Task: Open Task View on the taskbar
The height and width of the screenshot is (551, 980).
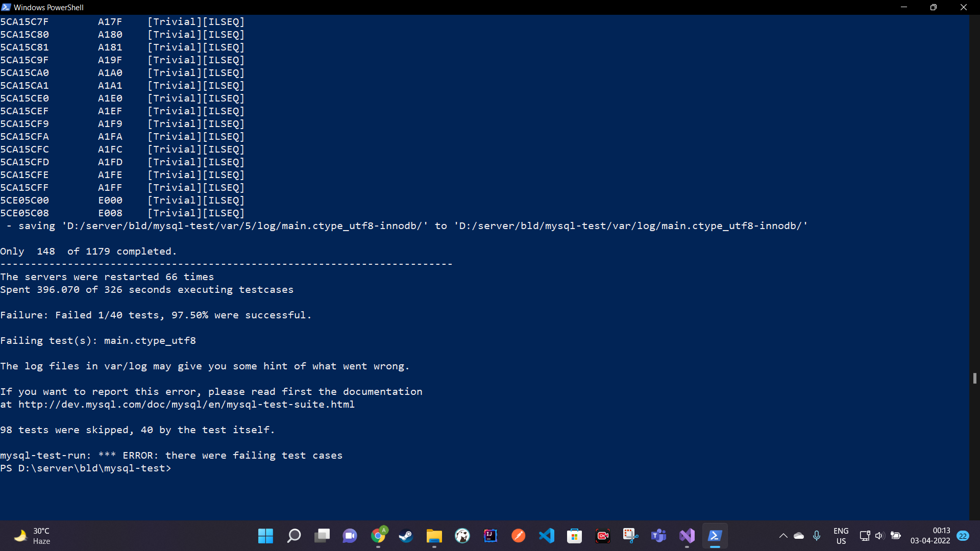Action: pyautogui.click(x=322, y=536)
